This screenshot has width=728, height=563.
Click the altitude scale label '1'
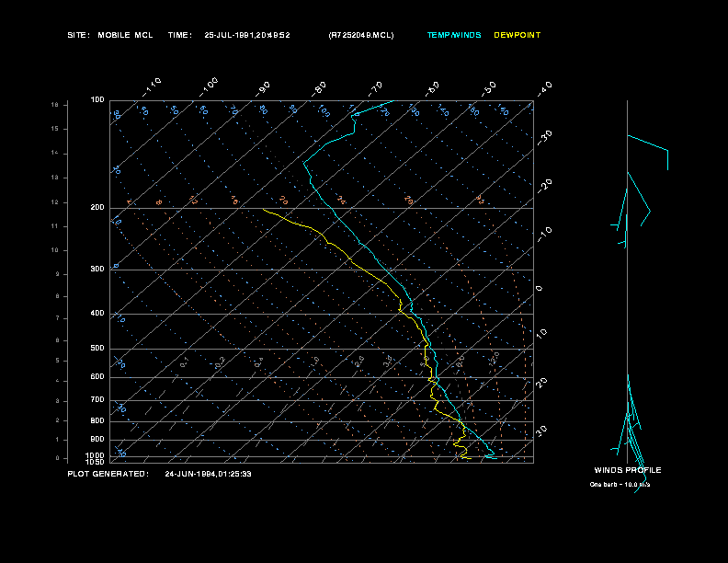pos(58,440)
